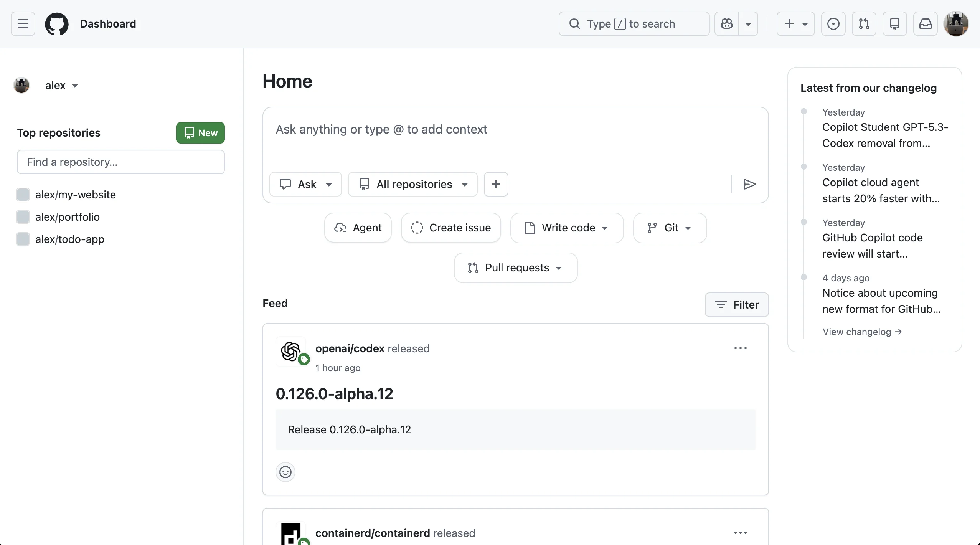The image size is (980, 545).
Task: Open Pull requests icon in header
Action: [x=864, y=24]
